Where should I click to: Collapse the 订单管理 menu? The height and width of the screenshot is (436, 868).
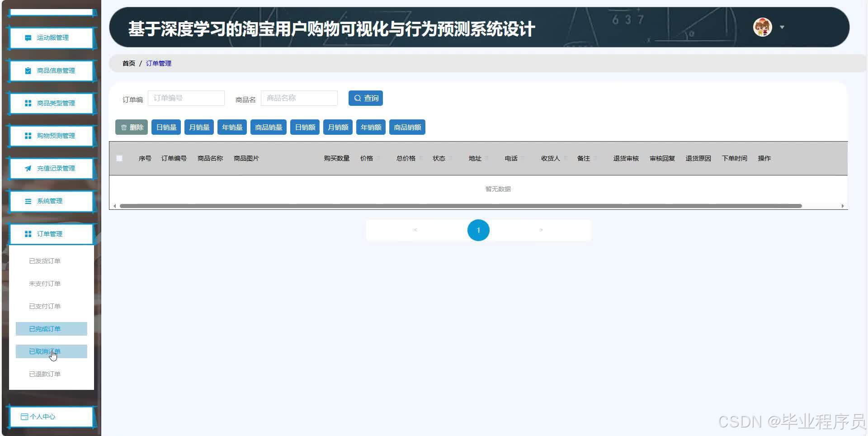pos(51,234)
